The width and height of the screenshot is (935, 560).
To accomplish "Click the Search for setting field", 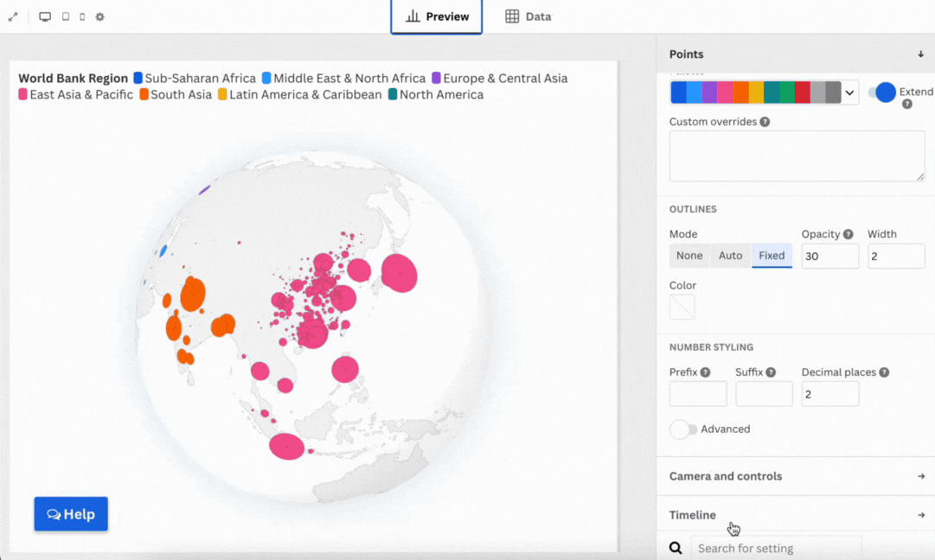I will pos(776,548).
